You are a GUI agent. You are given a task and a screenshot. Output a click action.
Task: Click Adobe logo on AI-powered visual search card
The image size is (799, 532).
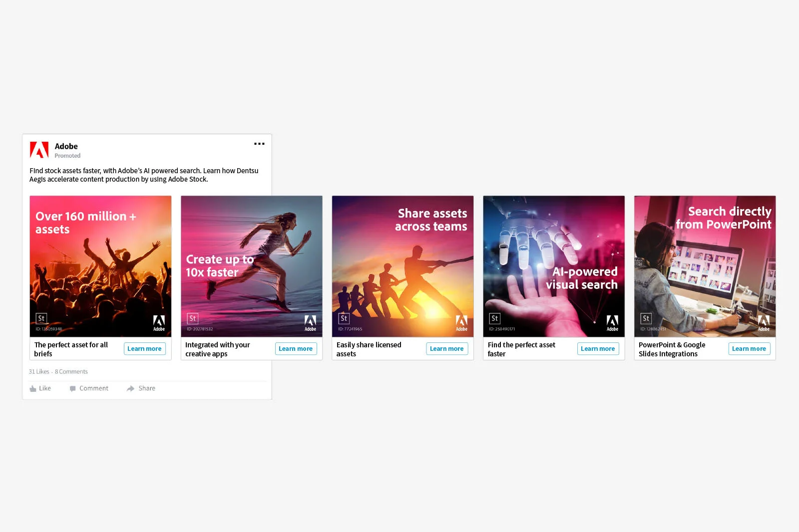612,323
